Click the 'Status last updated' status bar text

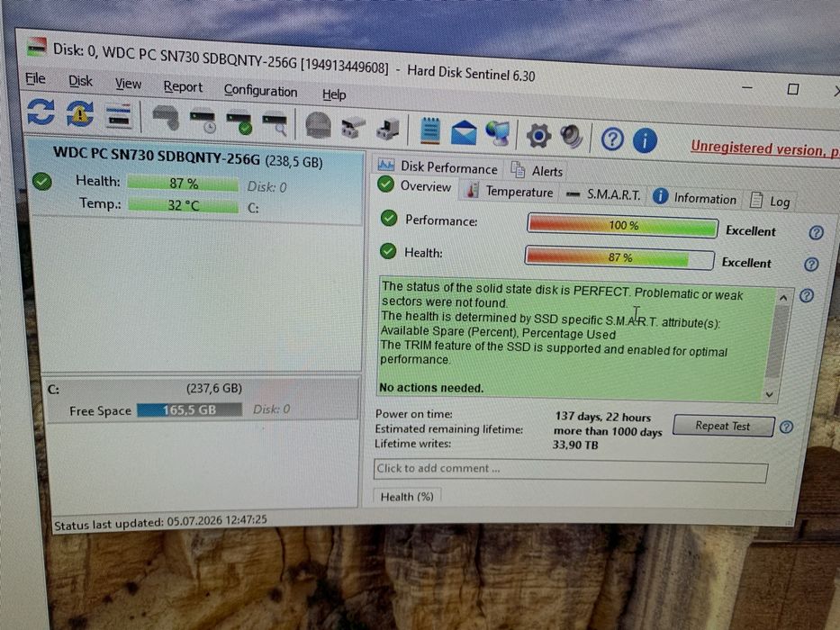160,521
